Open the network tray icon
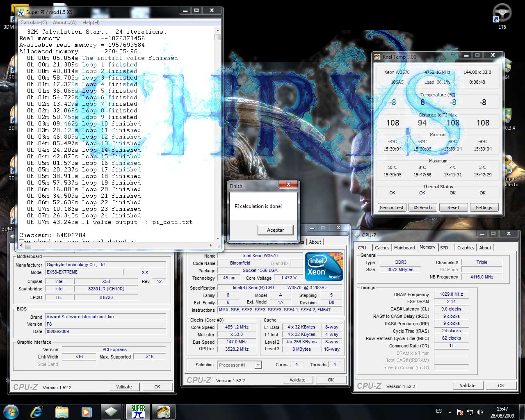Image resolution: width=525 pixels, height=420 pixels. point(470,412)
